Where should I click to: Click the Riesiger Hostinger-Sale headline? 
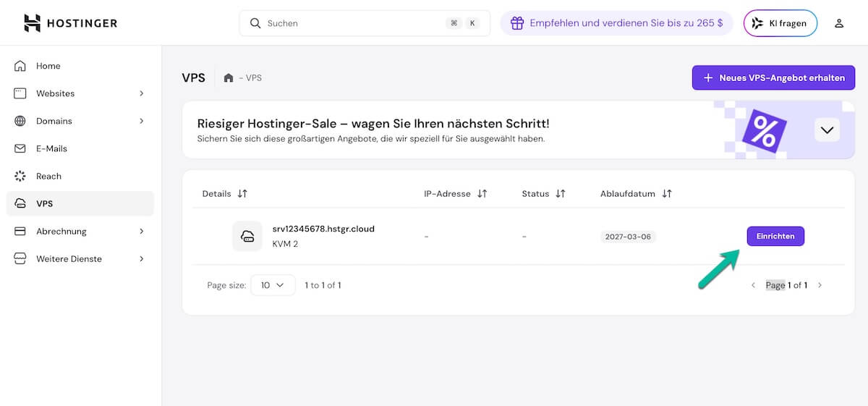373,123
